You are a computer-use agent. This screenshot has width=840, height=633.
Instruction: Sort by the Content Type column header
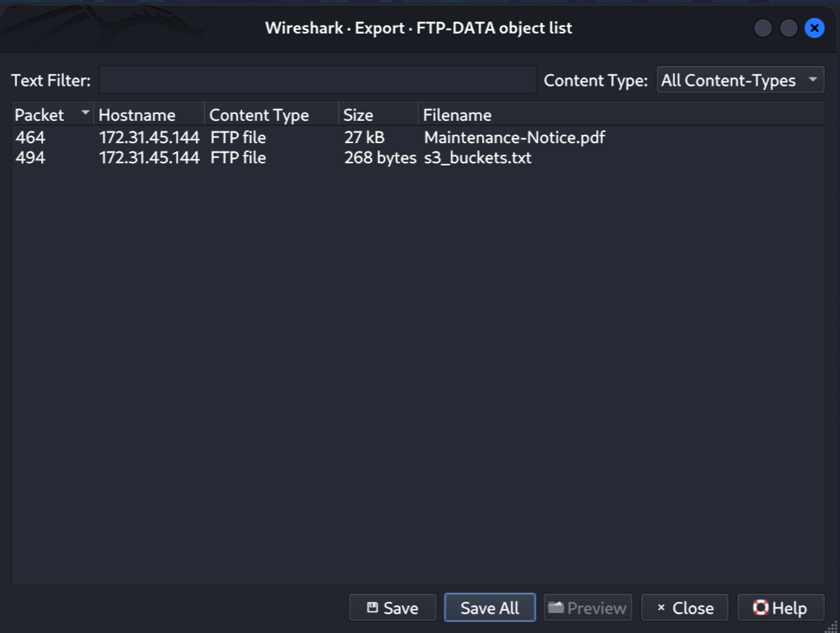coord(272,115)
